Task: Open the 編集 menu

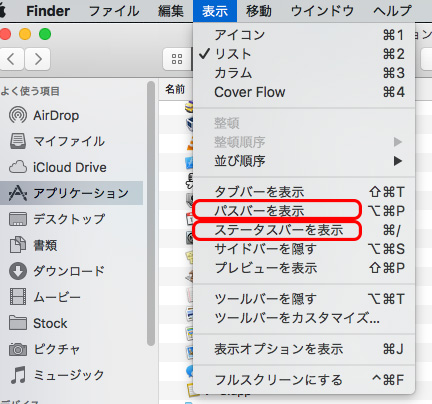Action: pos(171,11)
